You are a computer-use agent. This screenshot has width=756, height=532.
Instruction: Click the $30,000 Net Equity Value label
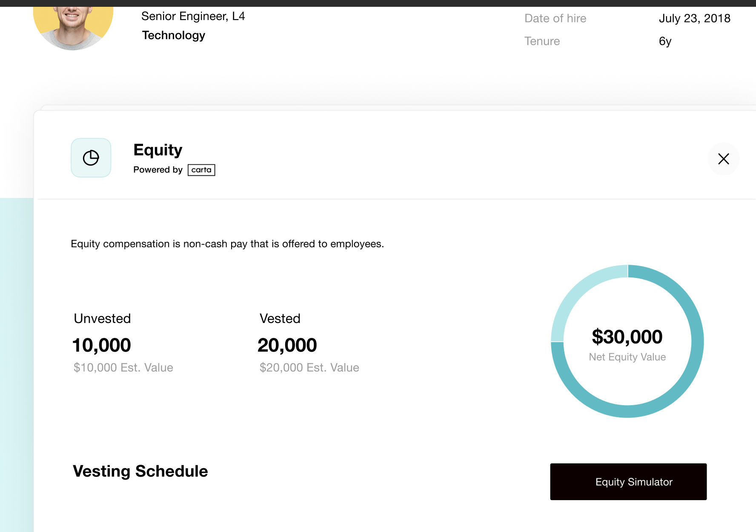[627, 336]
